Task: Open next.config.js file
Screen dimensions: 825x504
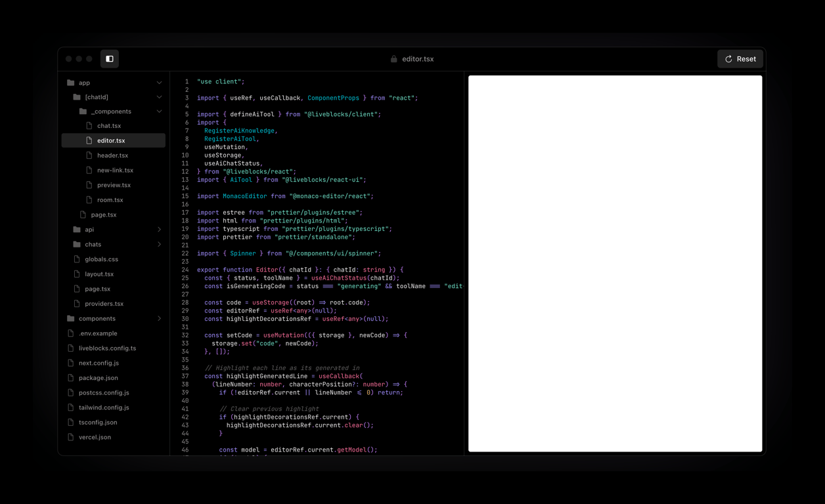Action: (x=114, y=363)
